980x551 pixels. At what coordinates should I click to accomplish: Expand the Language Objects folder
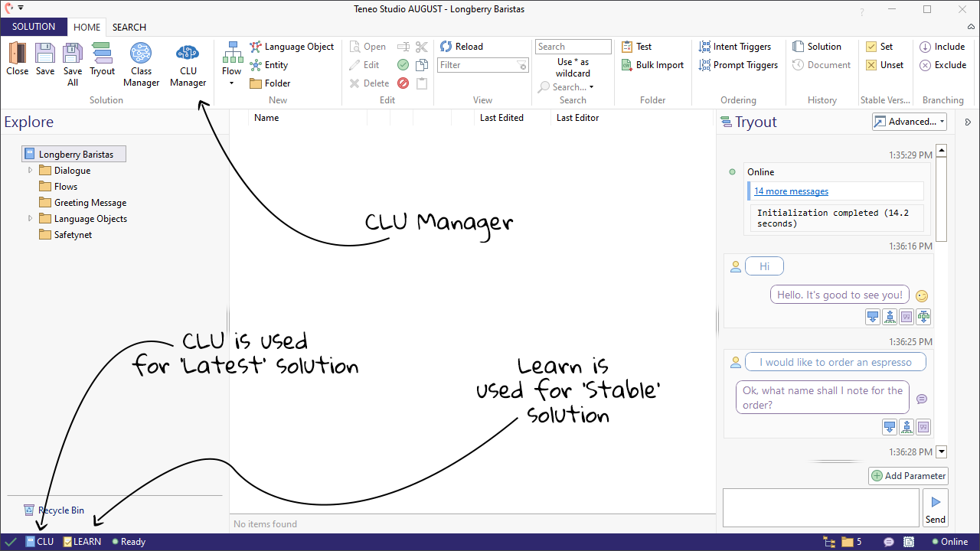click(x=31, y=218)
